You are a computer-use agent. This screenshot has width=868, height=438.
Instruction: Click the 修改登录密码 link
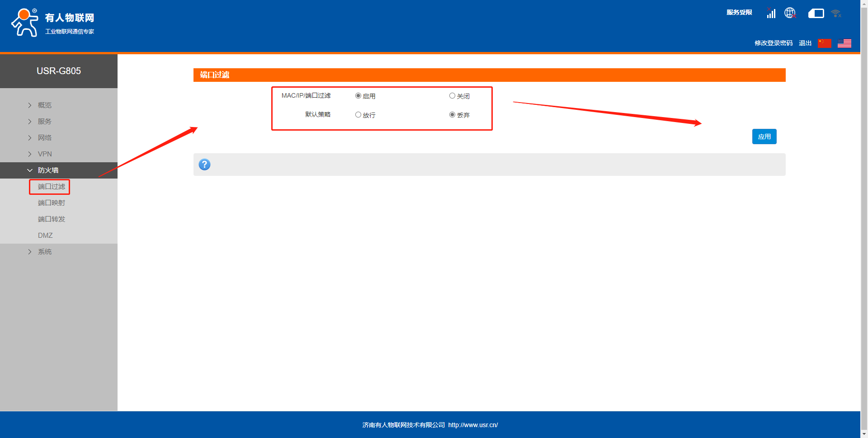pos(773,43)
